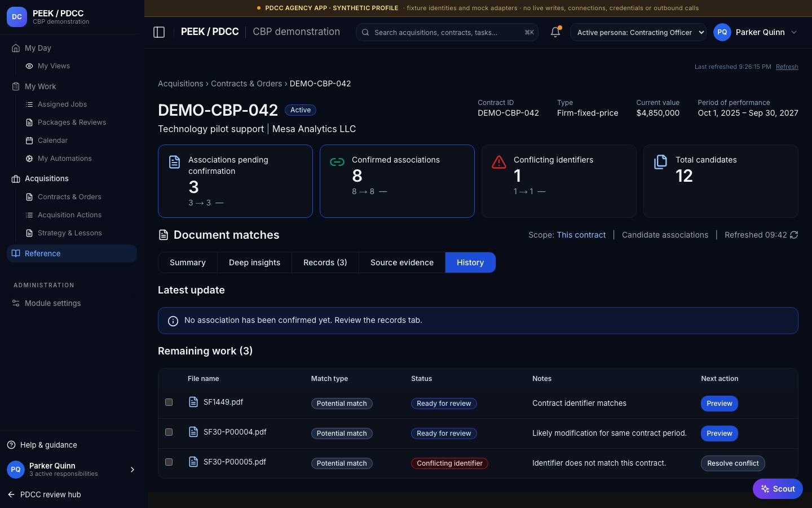The image size is (812, 508).
Task: Click the total candidates copy icon
Action: [660, 162]
